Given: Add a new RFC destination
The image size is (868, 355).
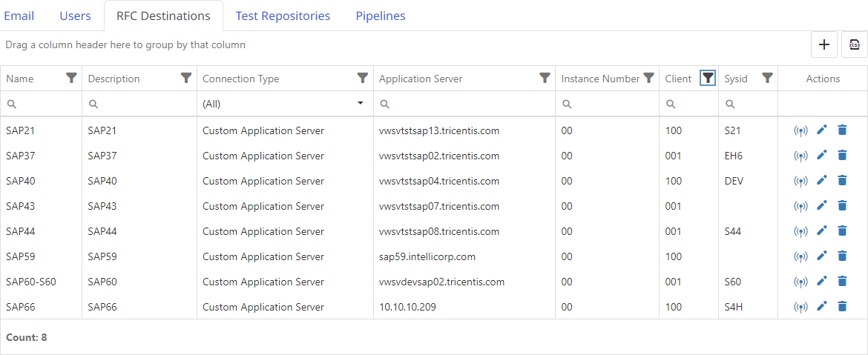Looking at the screenshot, I should pyautogui.click(x=824, y=44).
